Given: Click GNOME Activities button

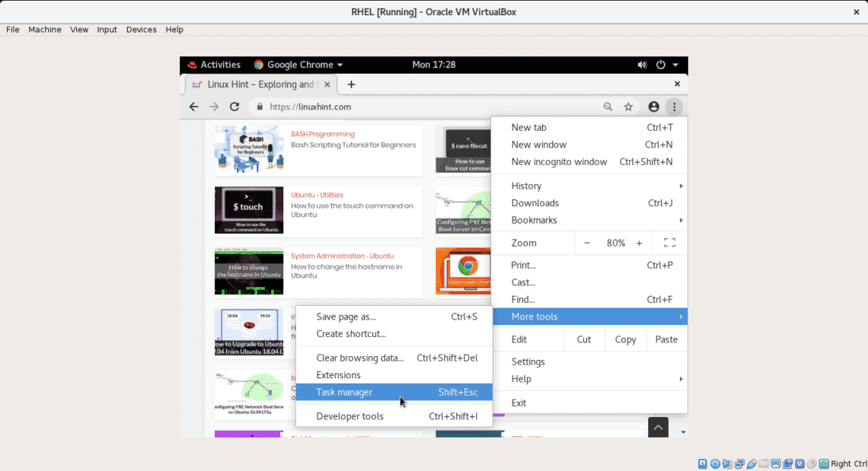Looking at the screenshot, I should pyautogui.click(x=214, y=65).
